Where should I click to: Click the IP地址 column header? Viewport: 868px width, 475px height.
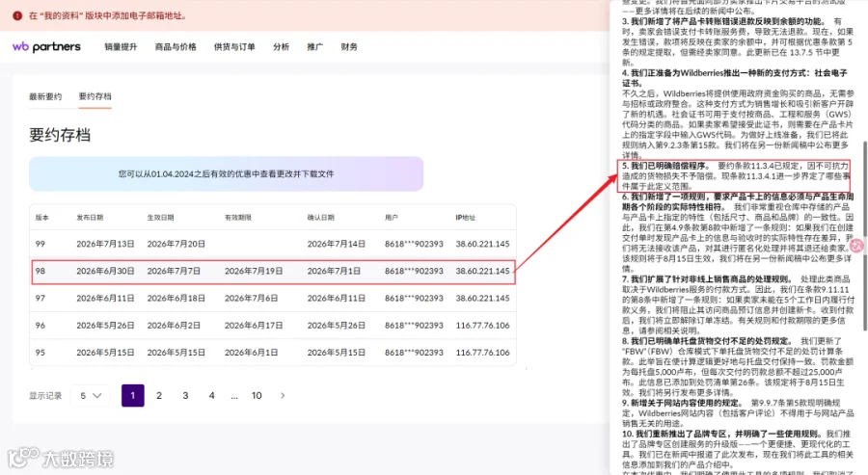coord(466,218)
